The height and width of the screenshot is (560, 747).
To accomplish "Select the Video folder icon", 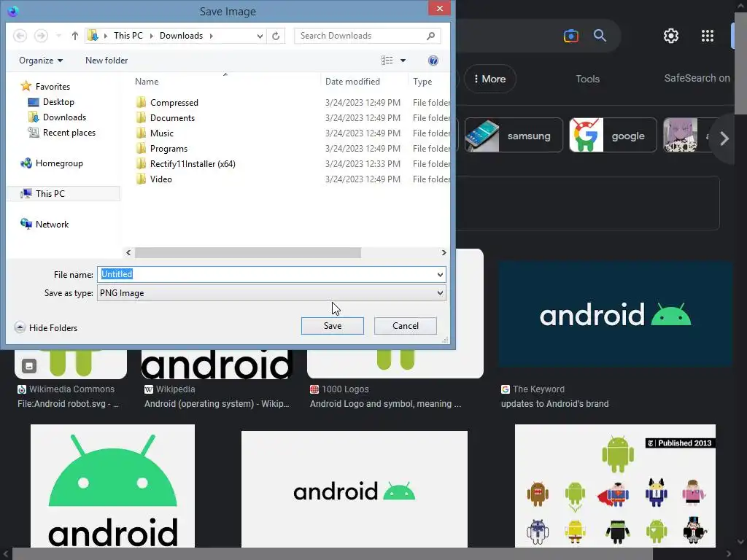I will [141, 179].
